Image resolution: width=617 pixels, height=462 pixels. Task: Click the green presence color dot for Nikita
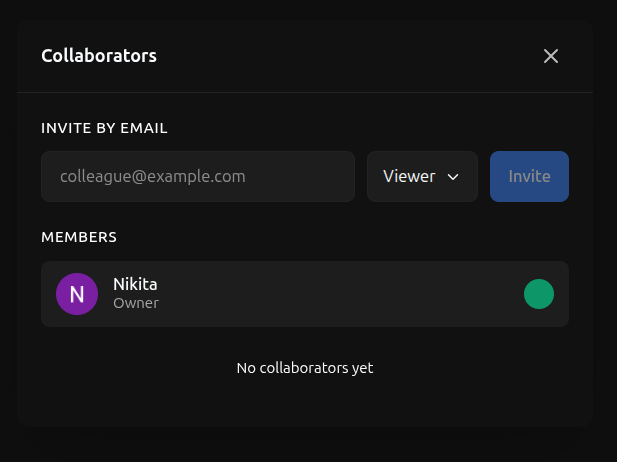coord(539,294)
